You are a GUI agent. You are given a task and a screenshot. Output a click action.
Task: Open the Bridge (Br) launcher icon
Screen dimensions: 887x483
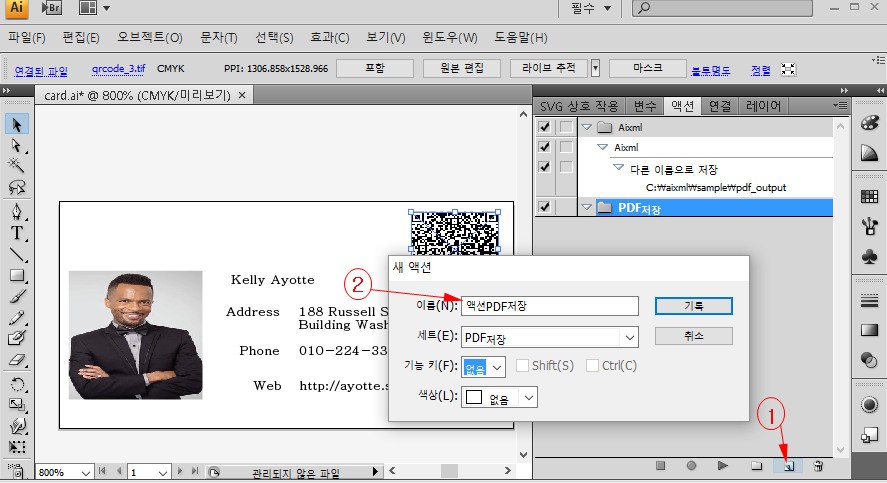coord(52,9)
